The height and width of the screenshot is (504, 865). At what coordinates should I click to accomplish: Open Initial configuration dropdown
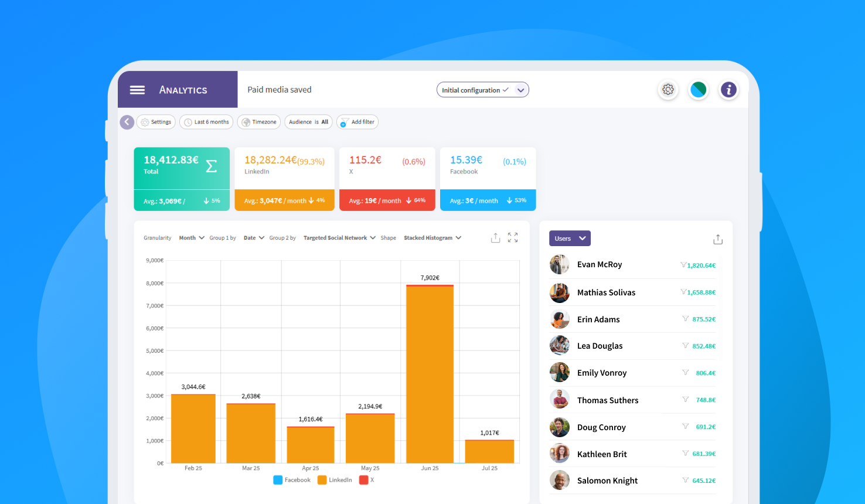(483, 90)
